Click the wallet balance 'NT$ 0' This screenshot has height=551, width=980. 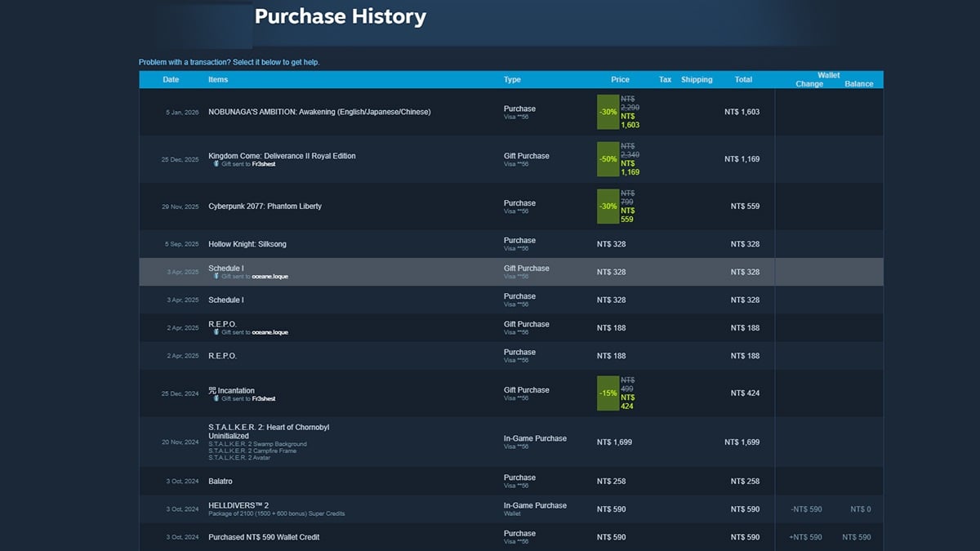(861, 509)
